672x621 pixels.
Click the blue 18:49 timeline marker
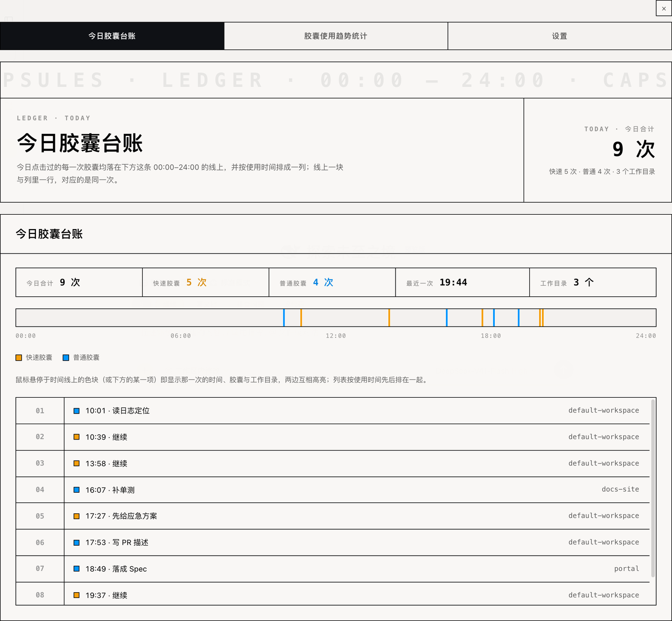point(519,318)
